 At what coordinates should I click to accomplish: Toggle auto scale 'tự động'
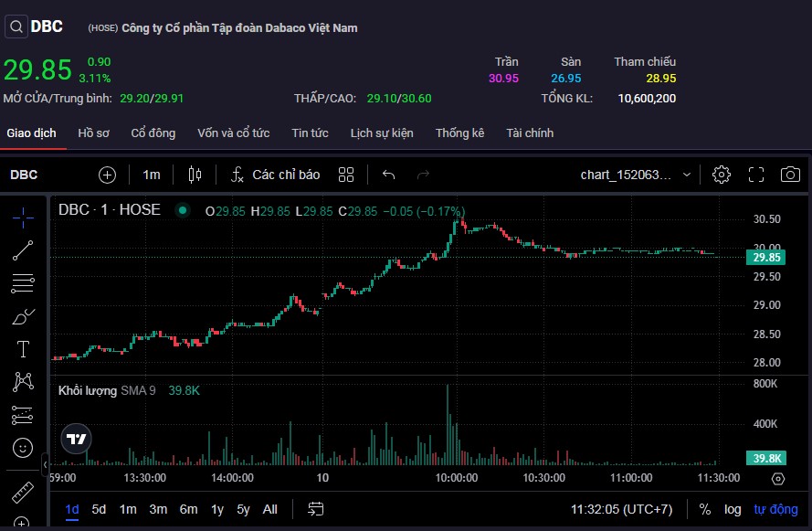click(x=775, y=509)
